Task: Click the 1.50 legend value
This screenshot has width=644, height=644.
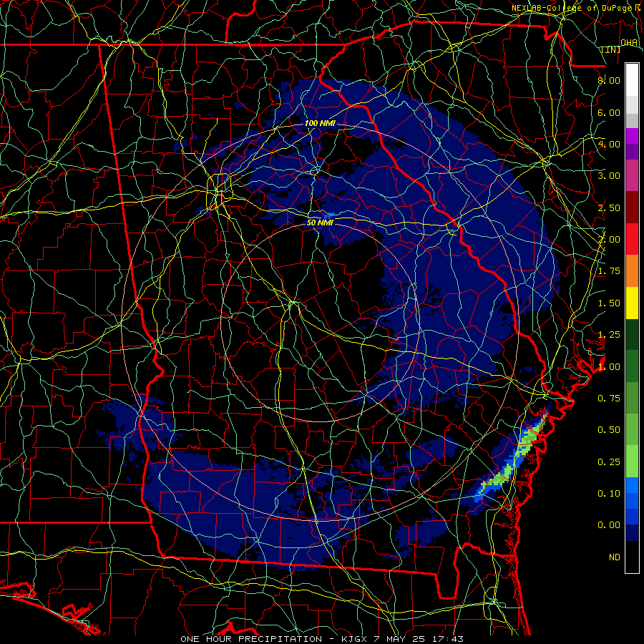Action: pos(609,303)
